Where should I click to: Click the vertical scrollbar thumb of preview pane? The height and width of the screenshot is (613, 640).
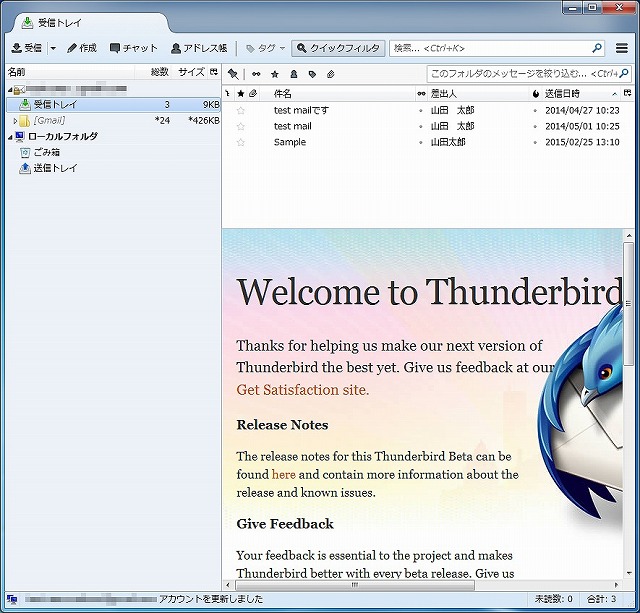coord(628,304)
